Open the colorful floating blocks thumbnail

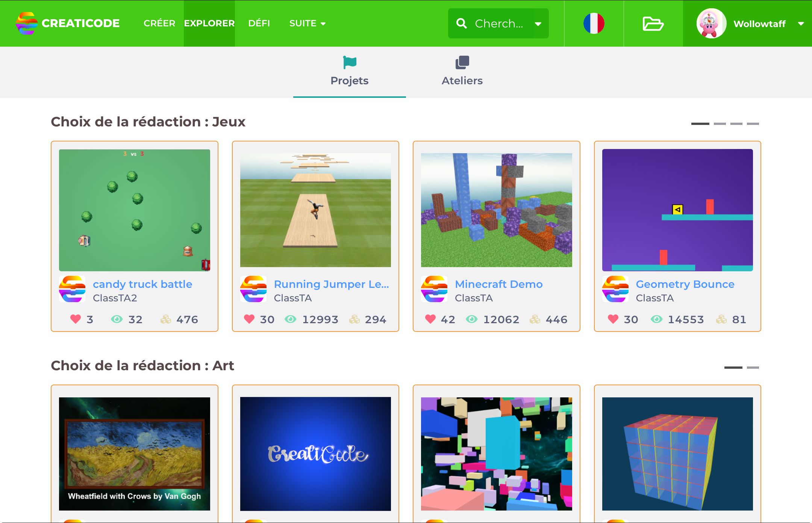[497, 454]
